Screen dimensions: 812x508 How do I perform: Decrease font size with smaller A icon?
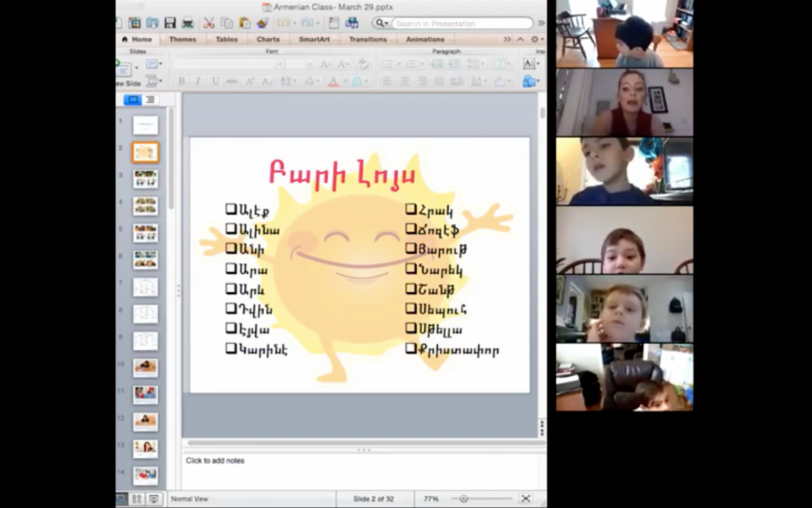(x=343, y=64)
